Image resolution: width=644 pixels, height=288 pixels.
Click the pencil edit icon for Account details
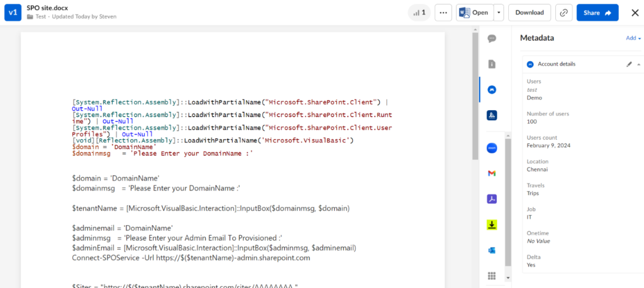[x=629, y=64]
